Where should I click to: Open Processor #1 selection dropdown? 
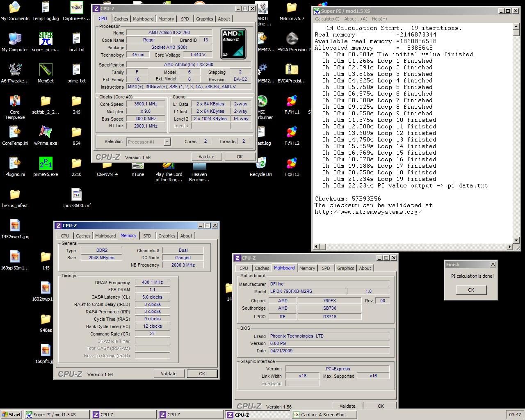148,142
